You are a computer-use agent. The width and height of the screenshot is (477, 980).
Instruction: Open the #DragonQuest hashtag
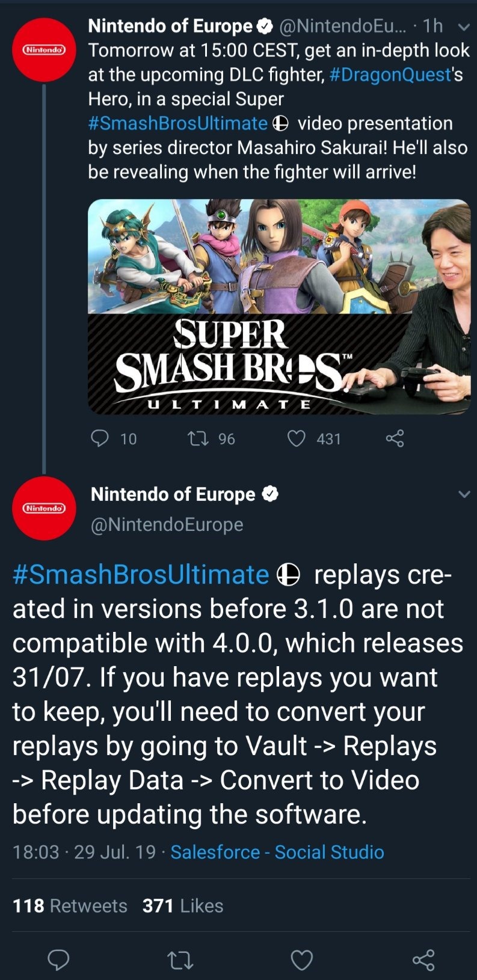point(390,75)
